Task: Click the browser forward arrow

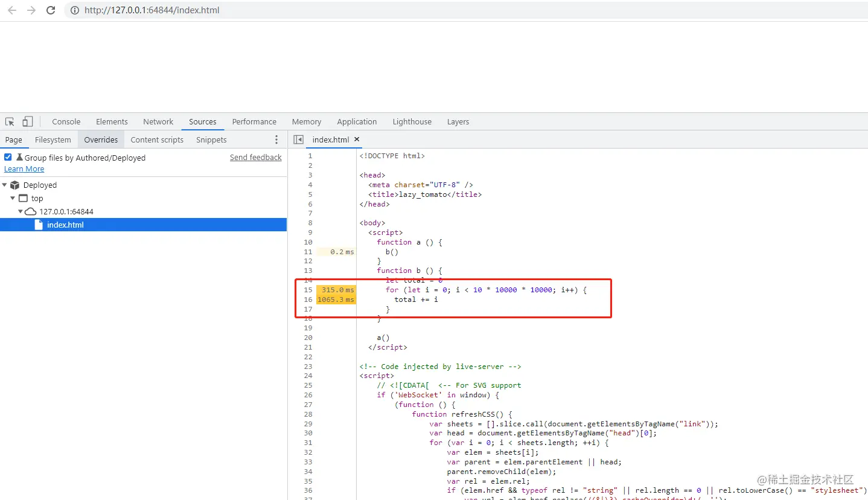Action: coord(31,10)
